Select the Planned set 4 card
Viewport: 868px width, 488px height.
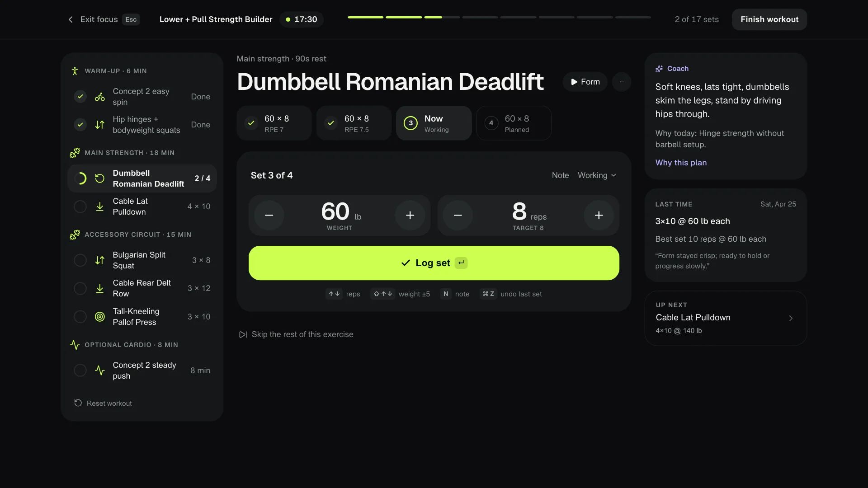(x=514, y=123)
